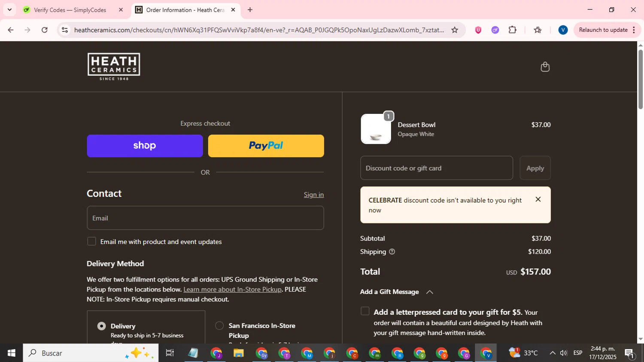This screenshot has height=362, width=644.
Task: Go back to the previous page
Action: coord(11,30)
